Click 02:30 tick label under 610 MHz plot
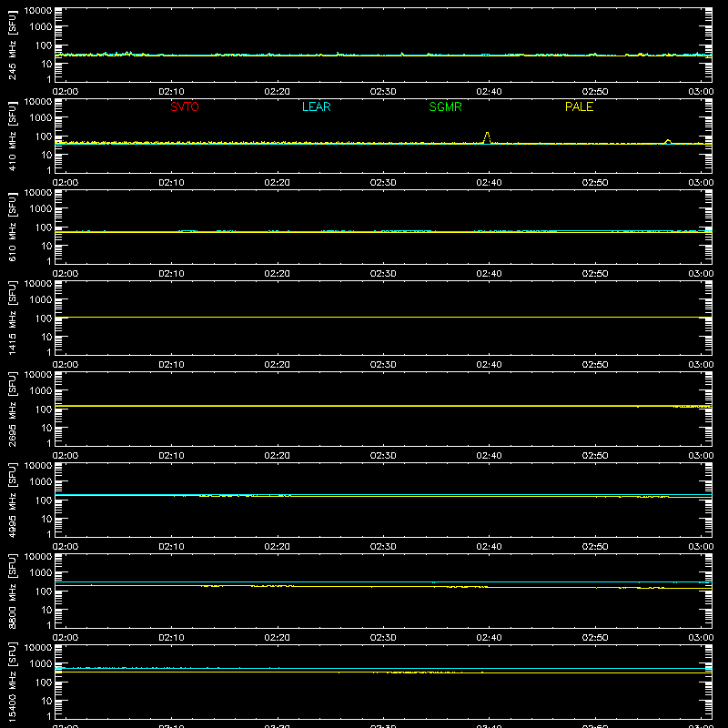Screen dimensions: 728x728 click(x=383, y=274)
